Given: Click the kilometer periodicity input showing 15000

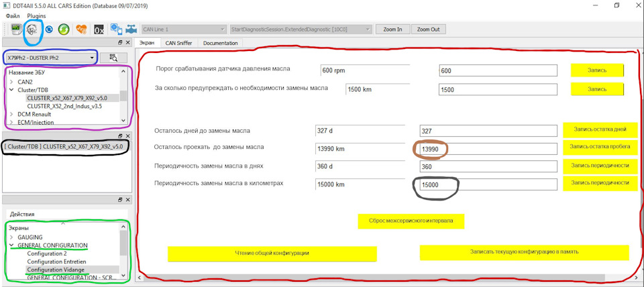Looking at the screenshot, I should (x=488, y=184).
